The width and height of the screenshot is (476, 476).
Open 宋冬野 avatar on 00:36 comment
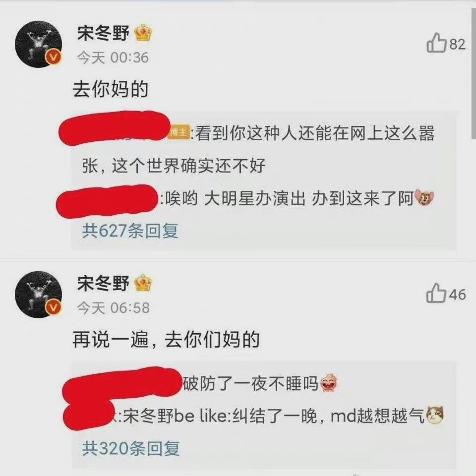39,44
